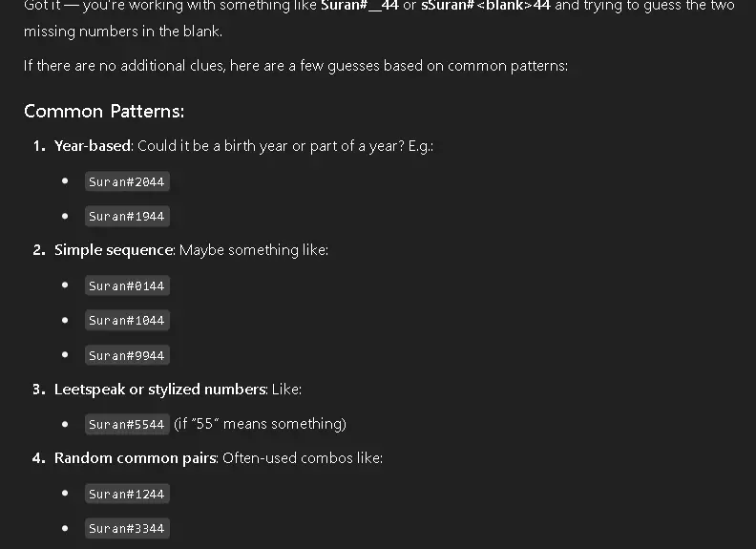
Task: Click the Suran#1944 code snippet
Action: pos(127,216)
